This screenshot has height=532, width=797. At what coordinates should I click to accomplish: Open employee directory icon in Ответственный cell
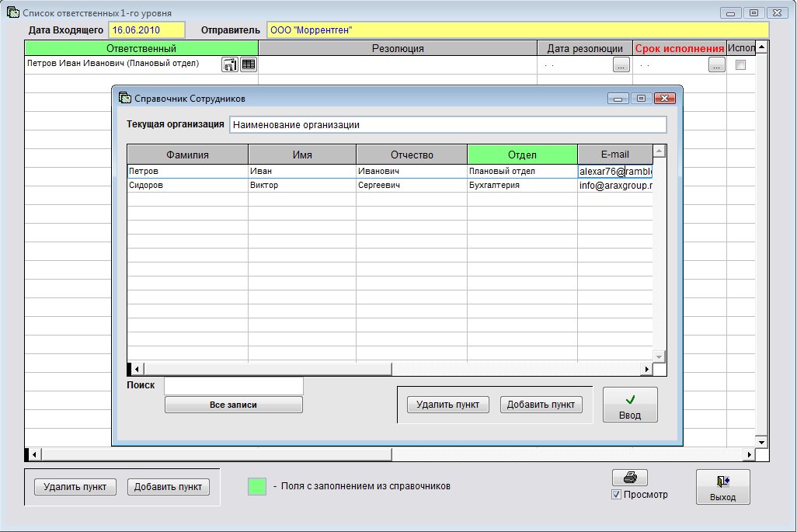[230, 65]
